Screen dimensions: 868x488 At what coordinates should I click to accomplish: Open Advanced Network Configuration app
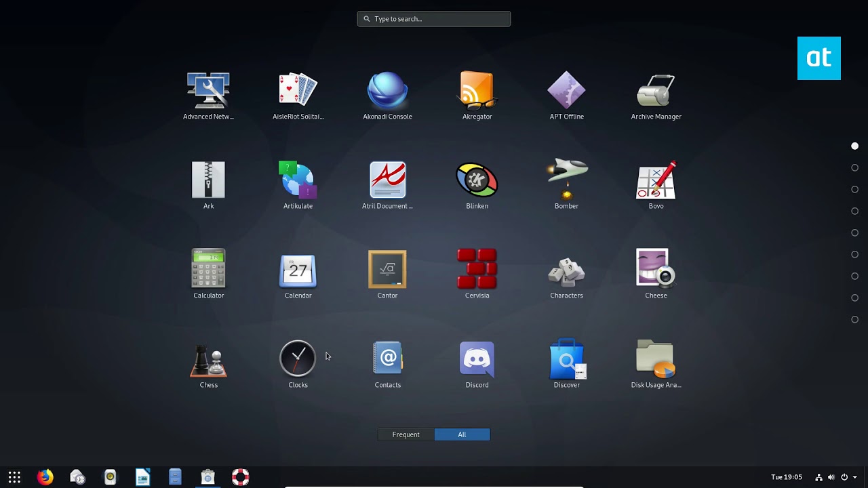(208, 91)
